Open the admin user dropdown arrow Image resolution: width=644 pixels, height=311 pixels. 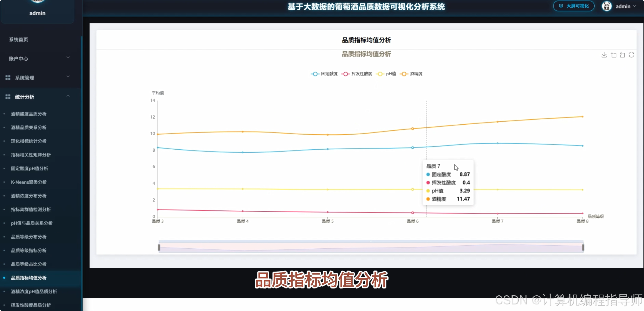(635, 6)
